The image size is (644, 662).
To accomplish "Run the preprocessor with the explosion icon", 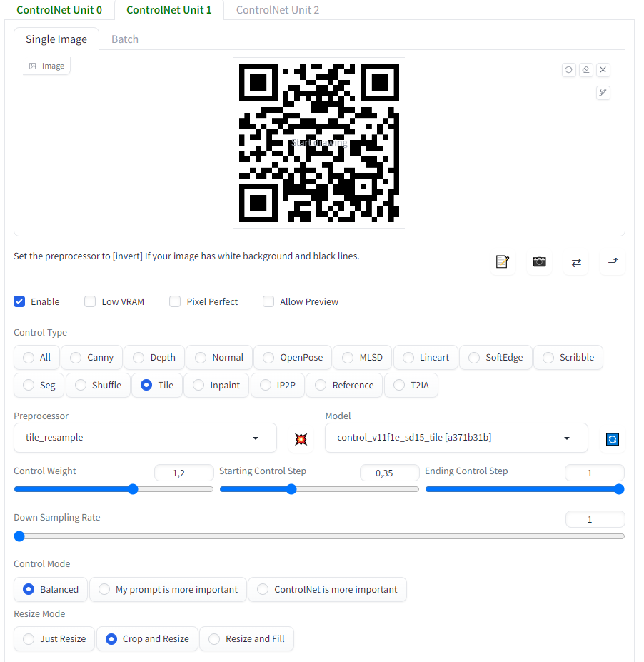I will (301, 438).
